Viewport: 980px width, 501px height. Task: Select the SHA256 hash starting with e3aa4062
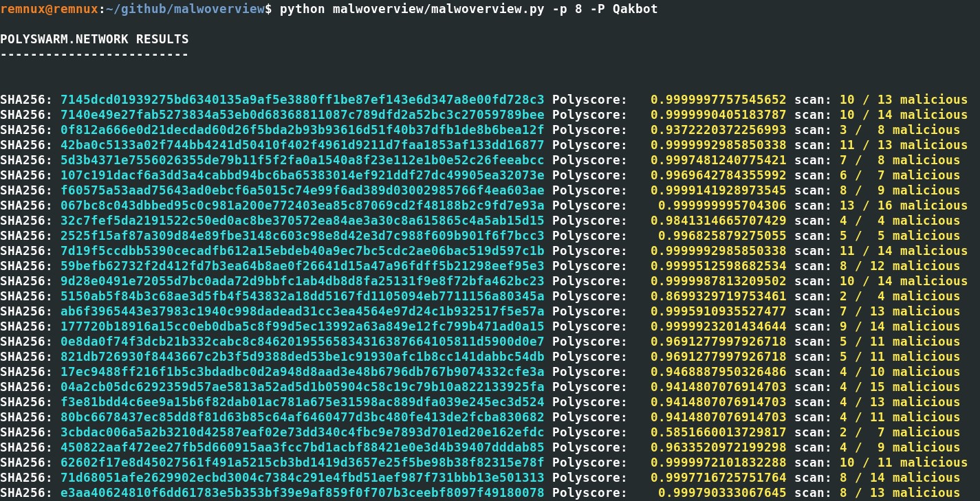coord(302,493)
